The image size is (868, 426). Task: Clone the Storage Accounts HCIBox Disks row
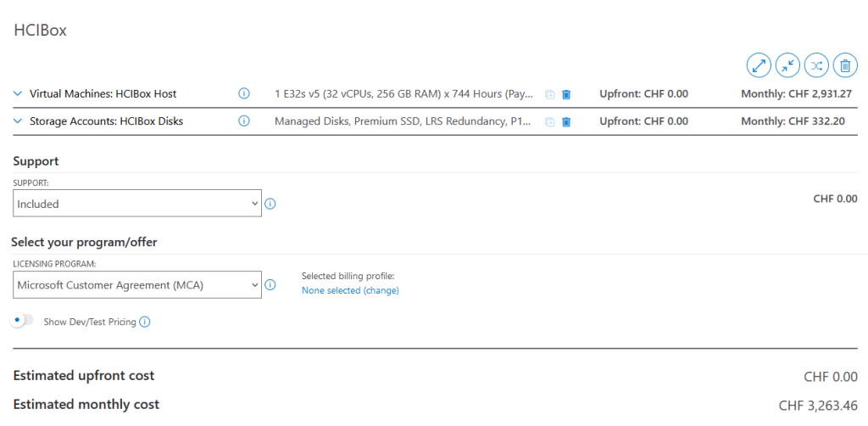pos(549,121)
